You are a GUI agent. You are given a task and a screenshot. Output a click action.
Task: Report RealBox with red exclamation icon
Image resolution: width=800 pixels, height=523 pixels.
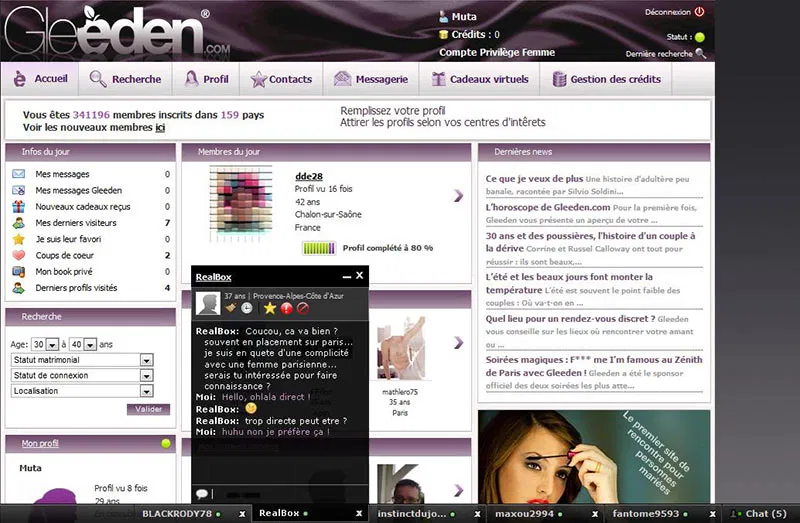pos(286,308)
